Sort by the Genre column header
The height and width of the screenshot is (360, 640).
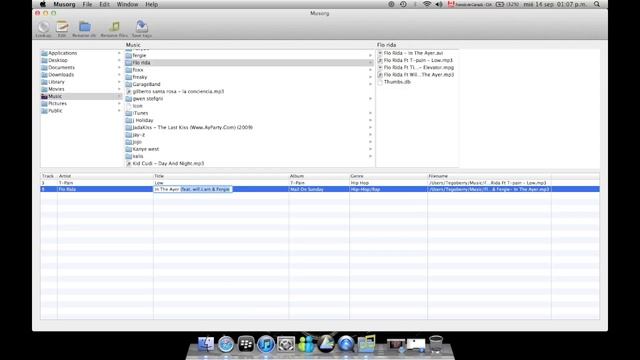click(x=388, y=176)
